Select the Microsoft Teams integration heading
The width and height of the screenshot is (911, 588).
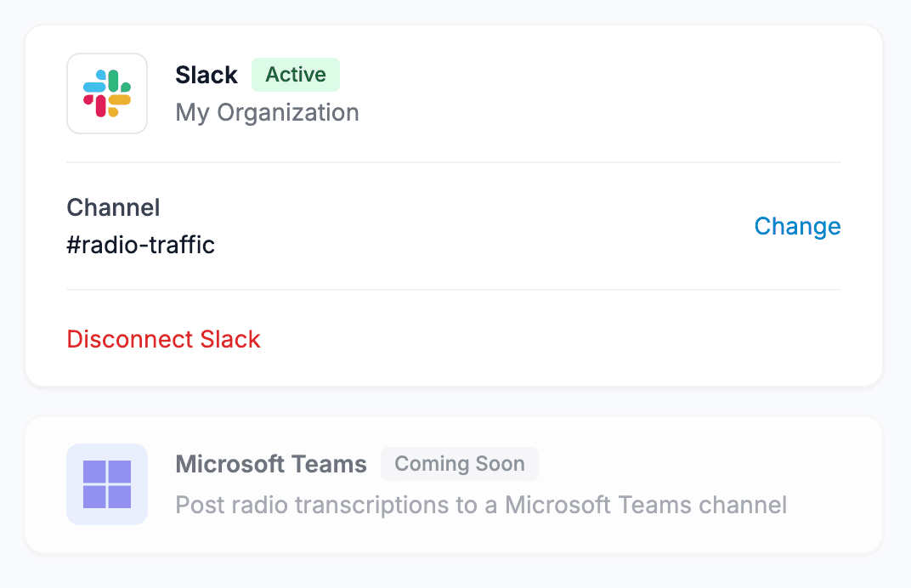[271, 464]
